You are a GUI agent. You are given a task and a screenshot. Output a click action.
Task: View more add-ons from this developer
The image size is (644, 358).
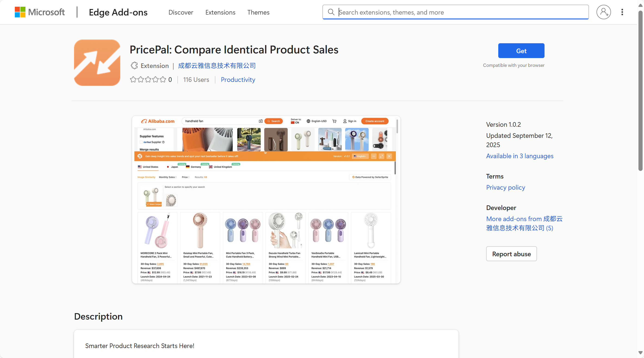coord(524,223)
